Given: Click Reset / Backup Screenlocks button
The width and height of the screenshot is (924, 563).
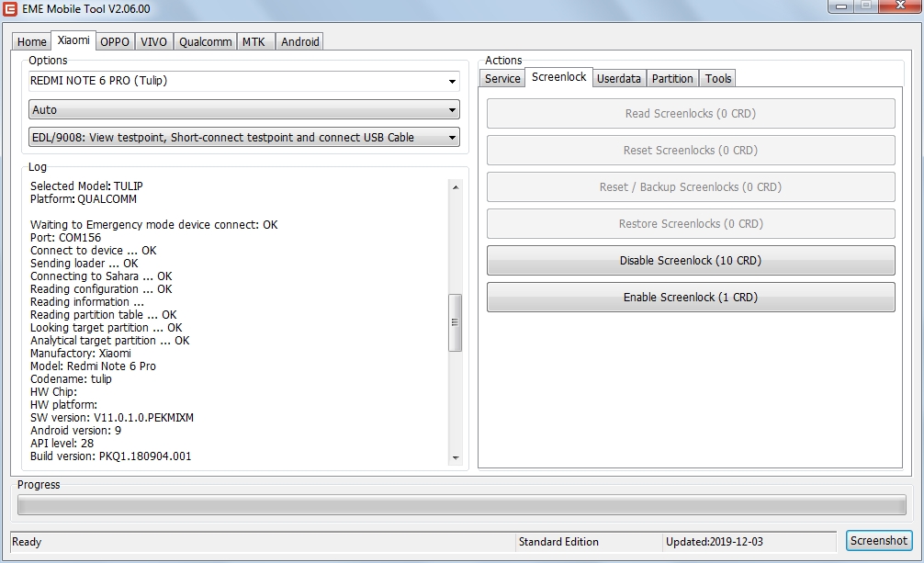Looking at the screenshot, I should pyautogui.click(x=691, y=186).
